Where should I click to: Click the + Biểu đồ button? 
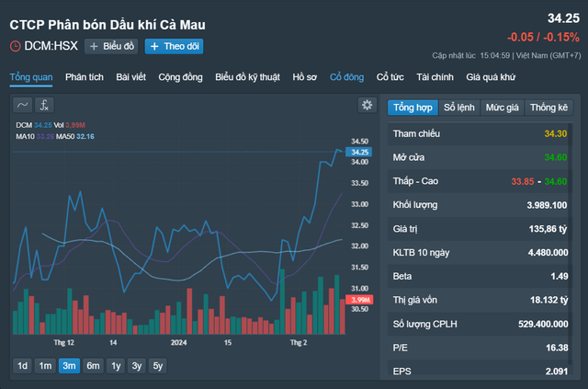coord(111,46)
